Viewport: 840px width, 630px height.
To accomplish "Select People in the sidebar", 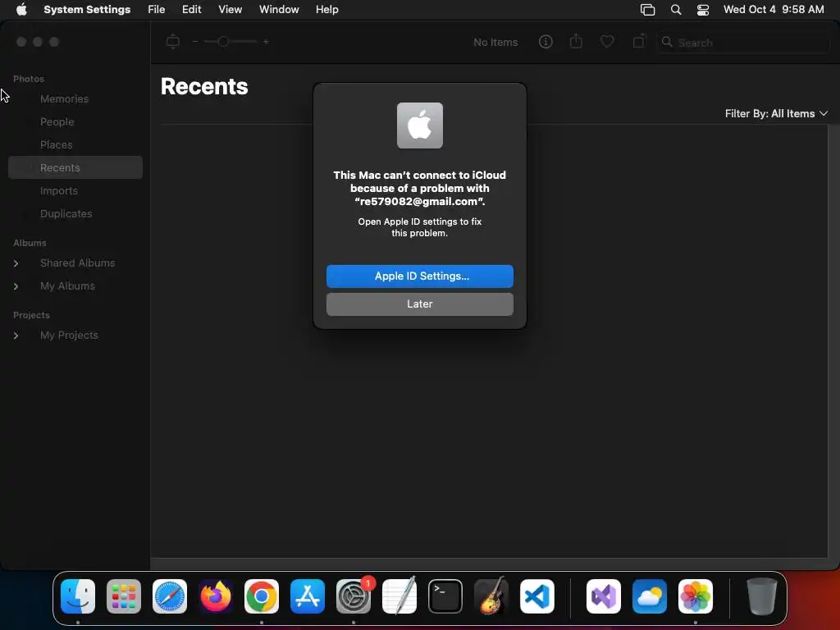I will (x=57, y=121).
